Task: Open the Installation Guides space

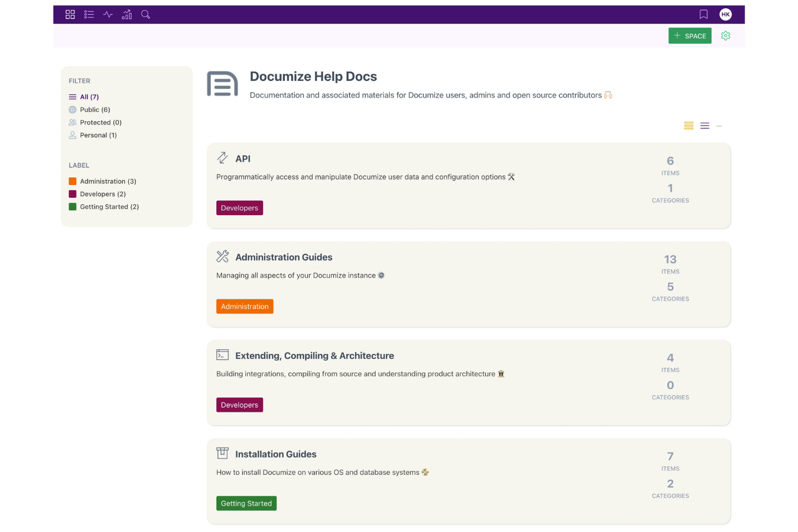Action: (276, 454)
